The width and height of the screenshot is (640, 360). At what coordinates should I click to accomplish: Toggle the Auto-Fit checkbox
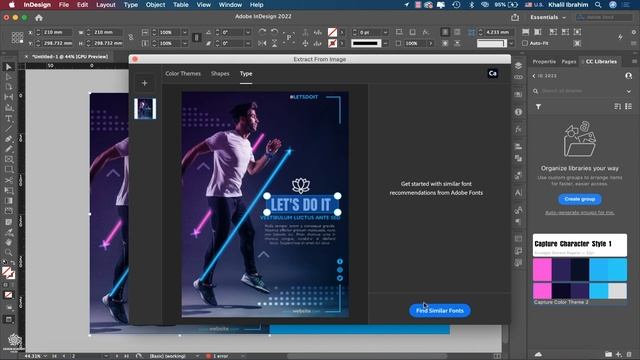tap(525, 43)
